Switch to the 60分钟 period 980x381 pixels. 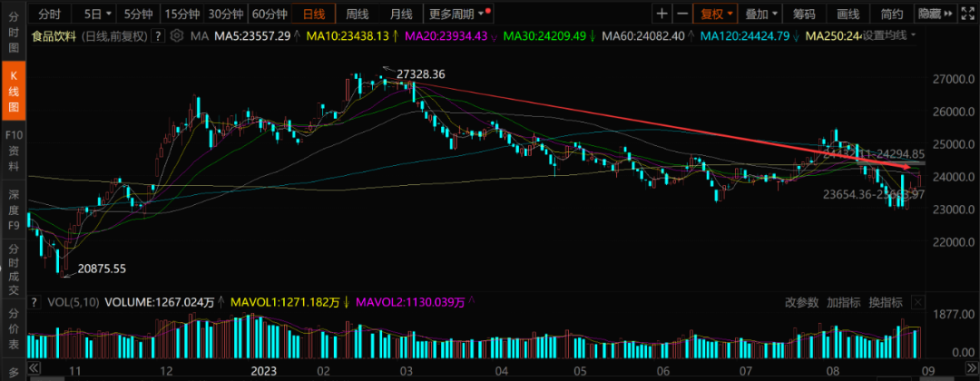click(x=270, y=14)
